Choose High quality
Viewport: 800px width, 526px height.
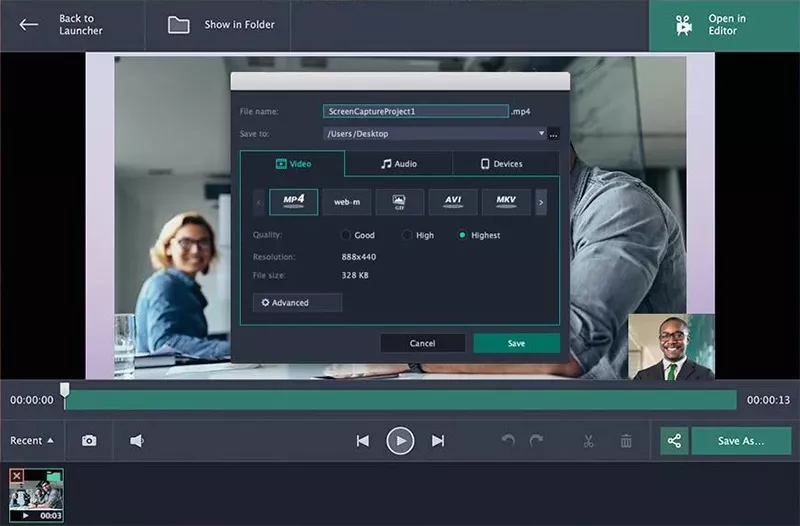tap(407, 235)
